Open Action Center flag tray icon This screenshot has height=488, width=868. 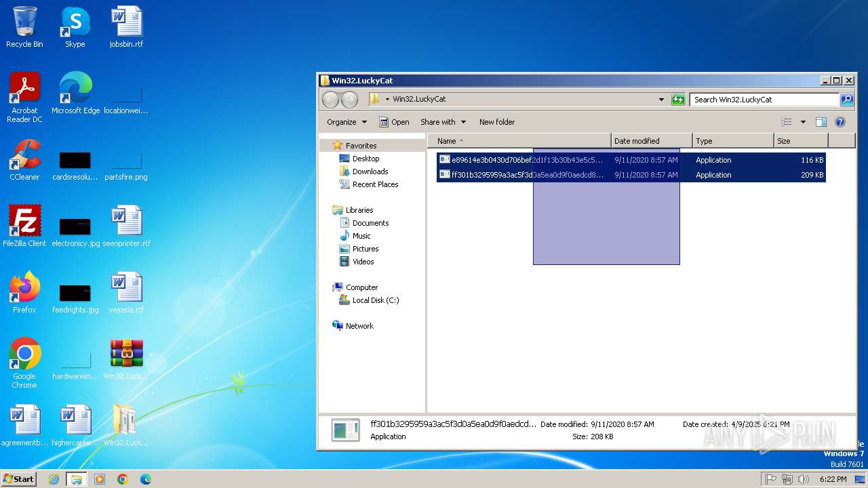(770, 479)
